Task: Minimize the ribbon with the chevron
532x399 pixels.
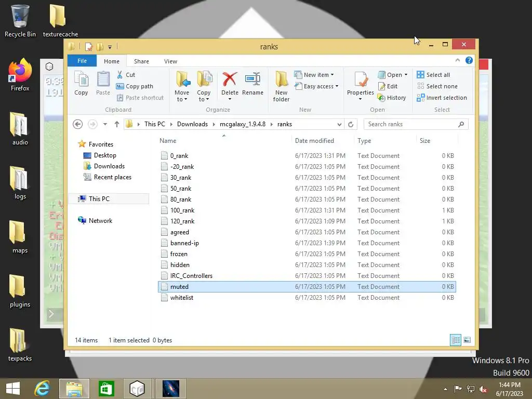Action: [458, 60]
